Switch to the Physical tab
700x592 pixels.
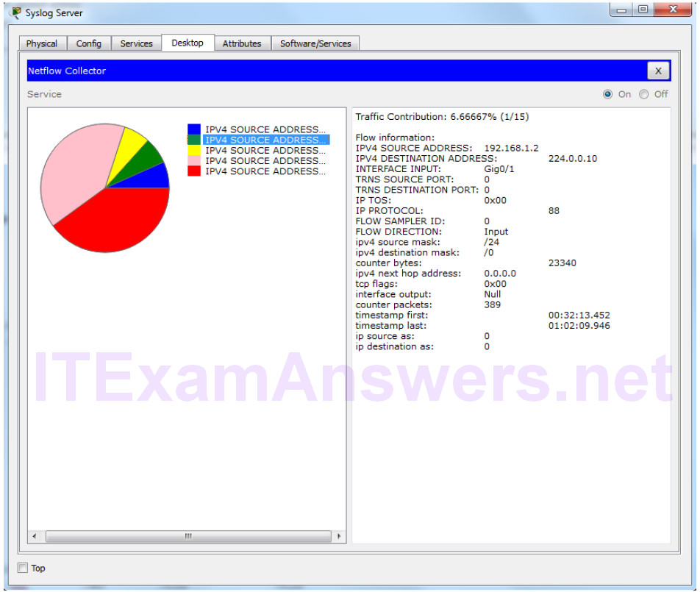coord(43,43)
